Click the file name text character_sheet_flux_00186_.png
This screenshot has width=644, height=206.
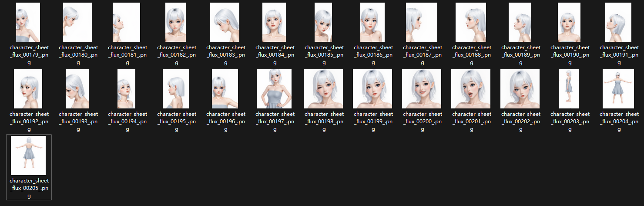373,55
